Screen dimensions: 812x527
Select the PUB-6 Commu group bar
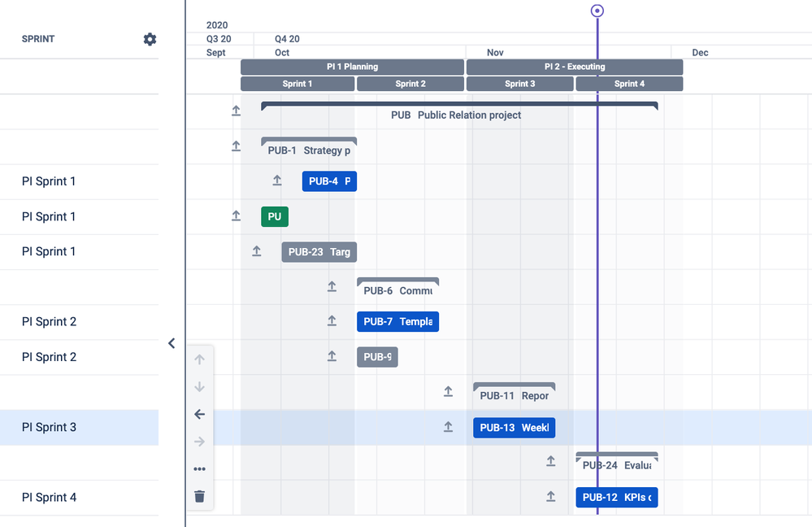[x=397, y=288]
